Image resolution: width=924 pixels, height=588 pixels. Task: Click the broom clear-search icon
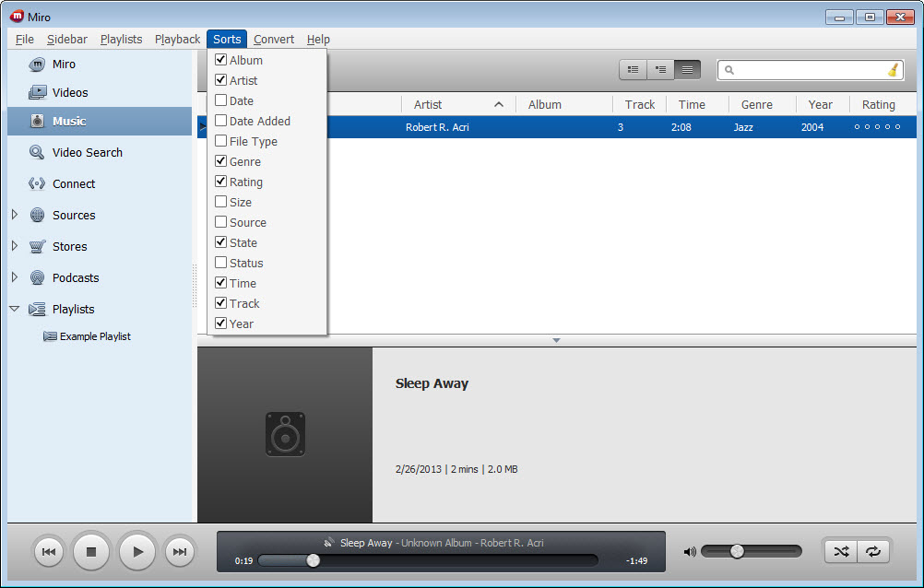tap(894, 70)
